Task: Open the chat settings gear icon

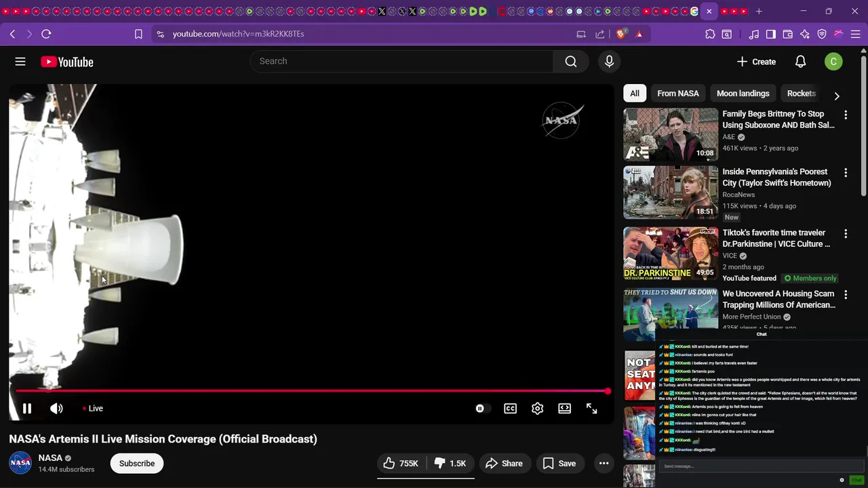Action: 842,480
